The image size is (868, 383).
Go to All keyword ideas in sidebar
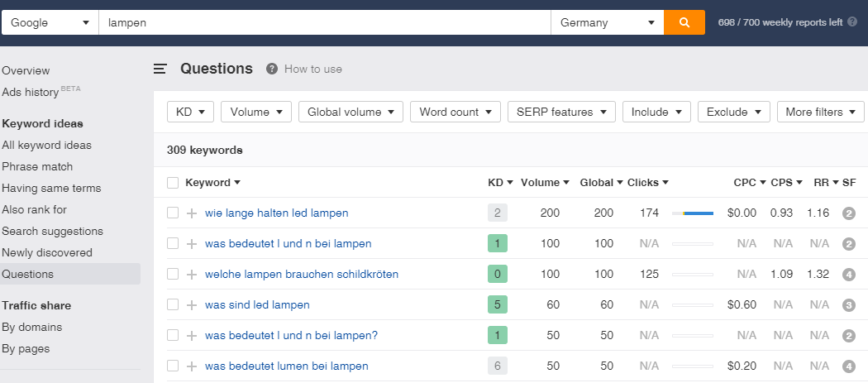46,146
